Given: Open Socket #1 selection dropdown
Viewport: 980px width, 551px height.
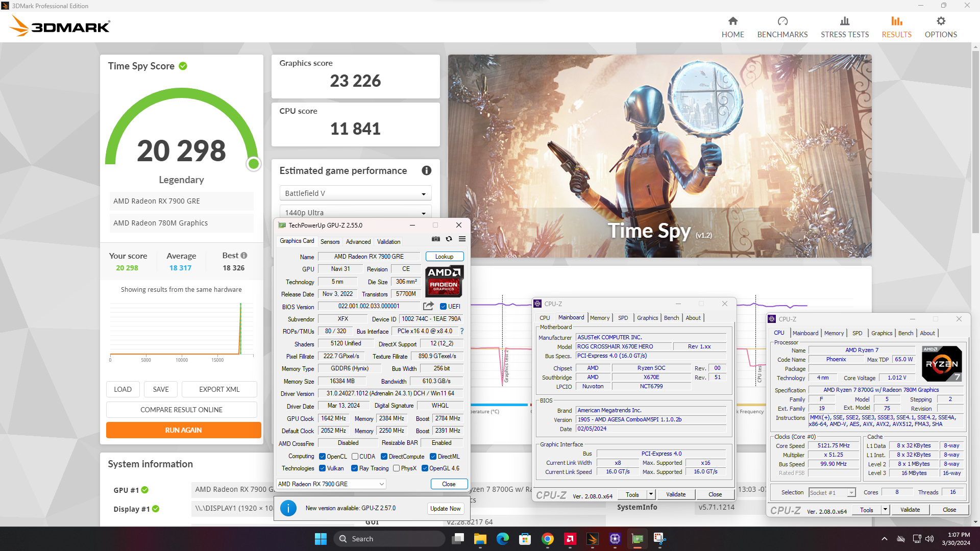Looking at the screenshot, I should point(832,492).
